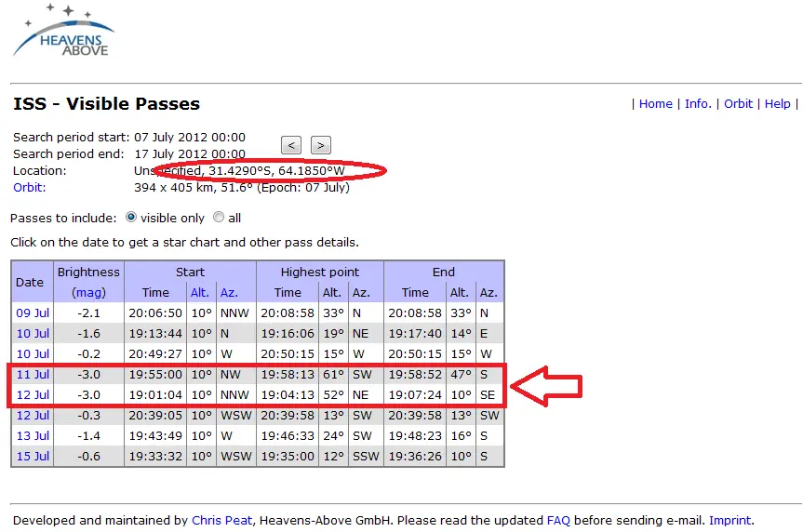
Task: Open the (mag) brightness link
Action: click(x=88, y=292)
